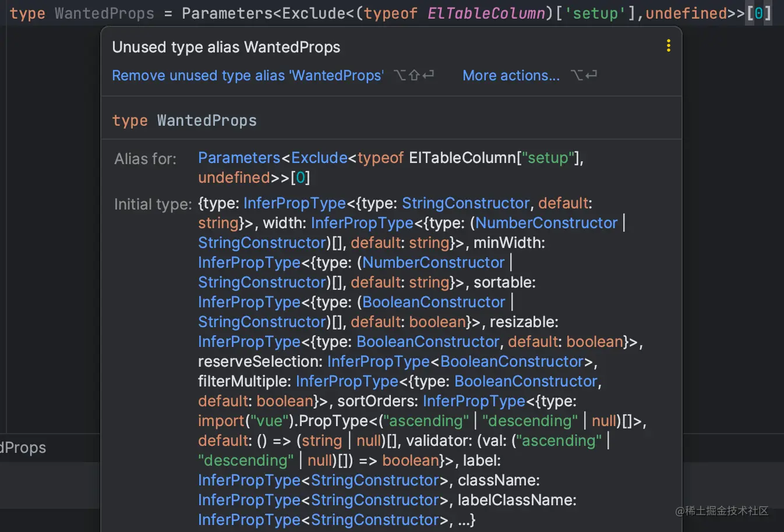
Task: Click the 'sortable:' property text
Action: [504, 282]
